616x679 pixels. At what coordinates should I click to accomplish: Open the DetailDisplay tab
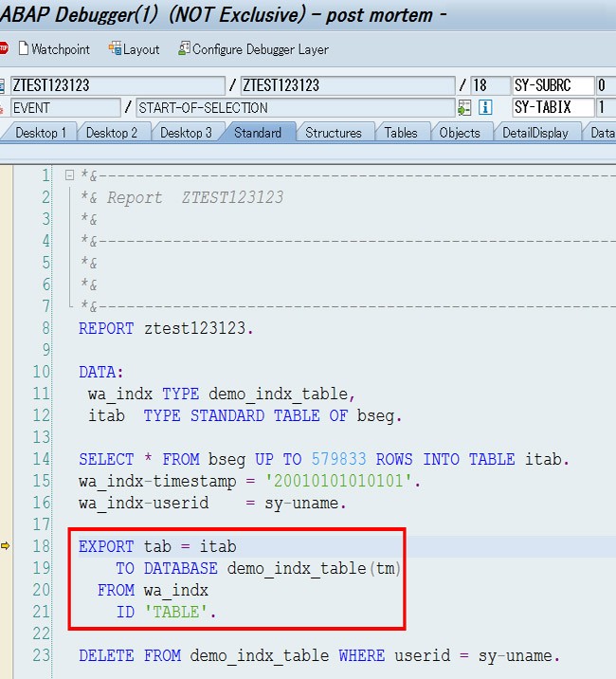point(535,133)
